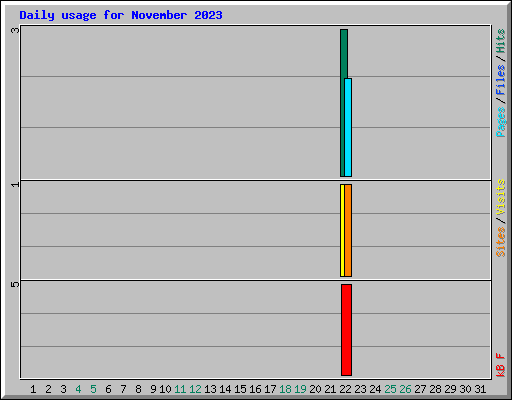The width and height of the screenshot is (512, 400).
Task: Click the y-axis value 1 of visits chart
Action: tap(15, 184)
